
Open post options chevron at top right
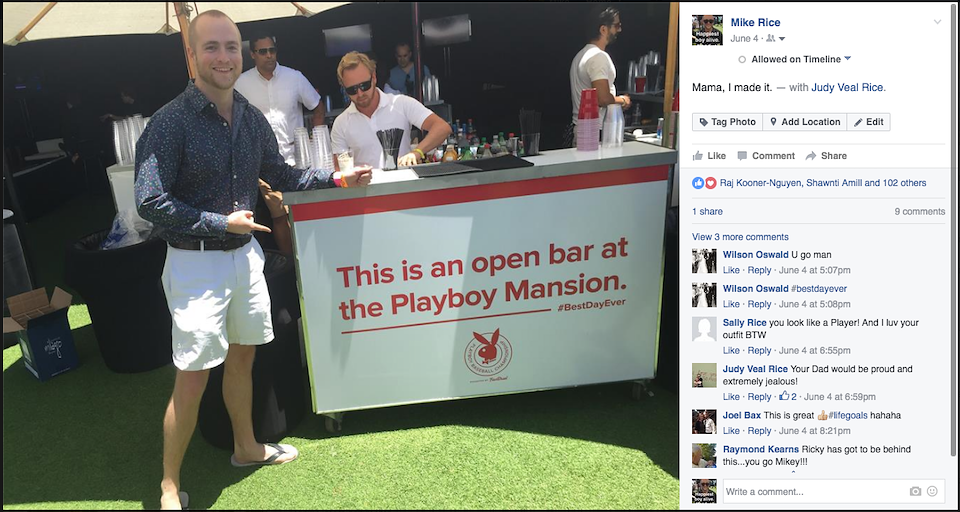pyautogui.click(x=937, y=22)
